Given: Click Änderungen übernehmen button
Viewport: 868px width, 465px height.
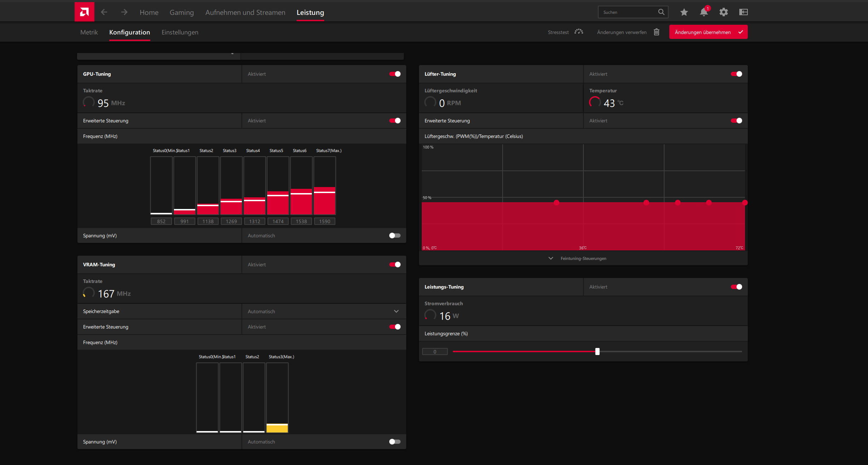Looking at the screenshot, I should click(708, 32).
